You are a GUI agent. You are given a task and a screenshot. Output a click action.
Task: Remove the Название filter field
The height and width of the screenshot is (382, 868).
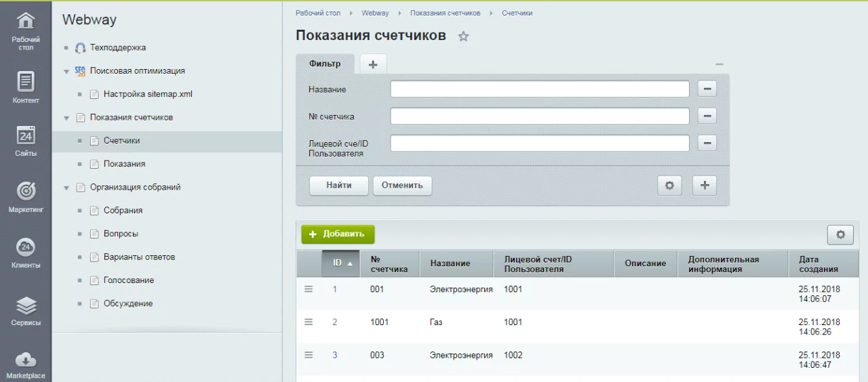point(707,89)
